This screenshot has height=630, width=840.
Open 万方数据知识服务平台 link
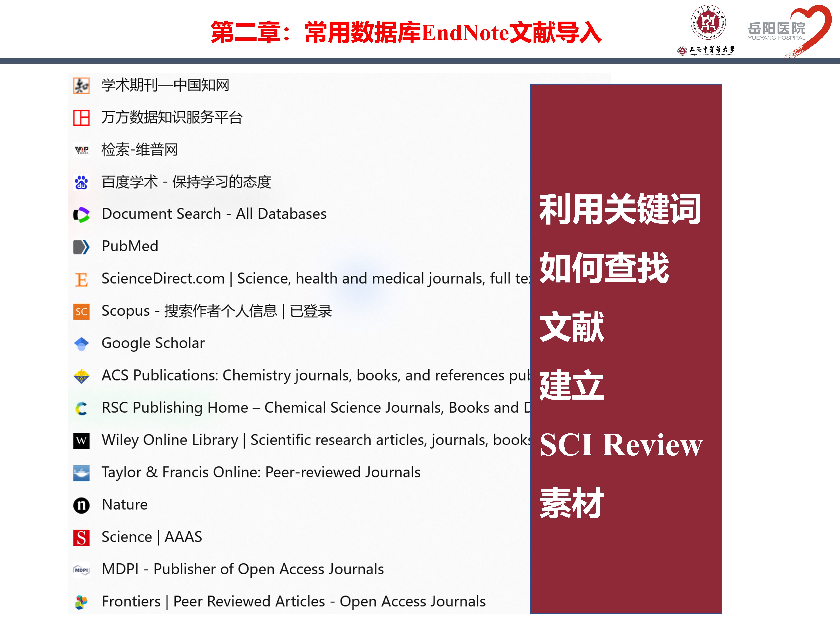pos(172,117)
